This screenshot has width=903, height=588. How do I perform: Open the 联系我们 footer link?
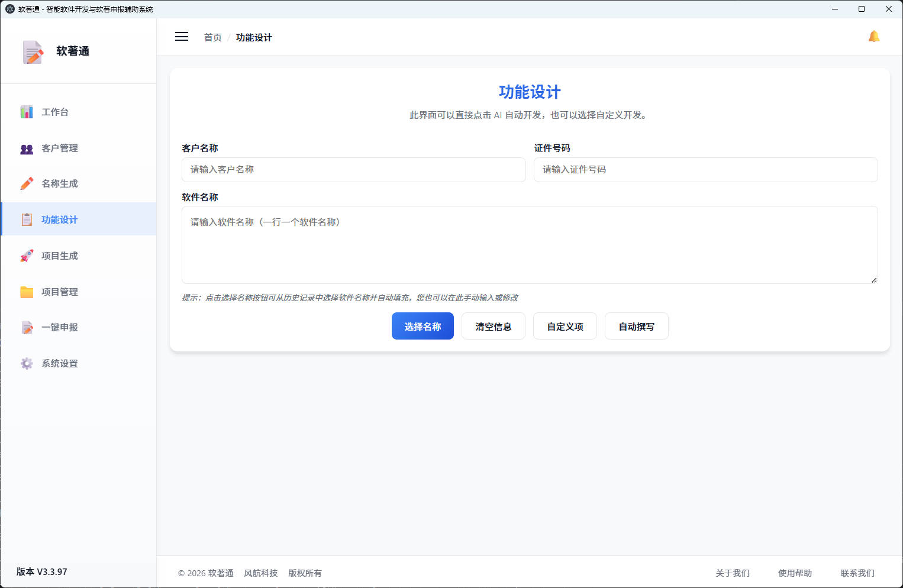[x=857, y=573]
